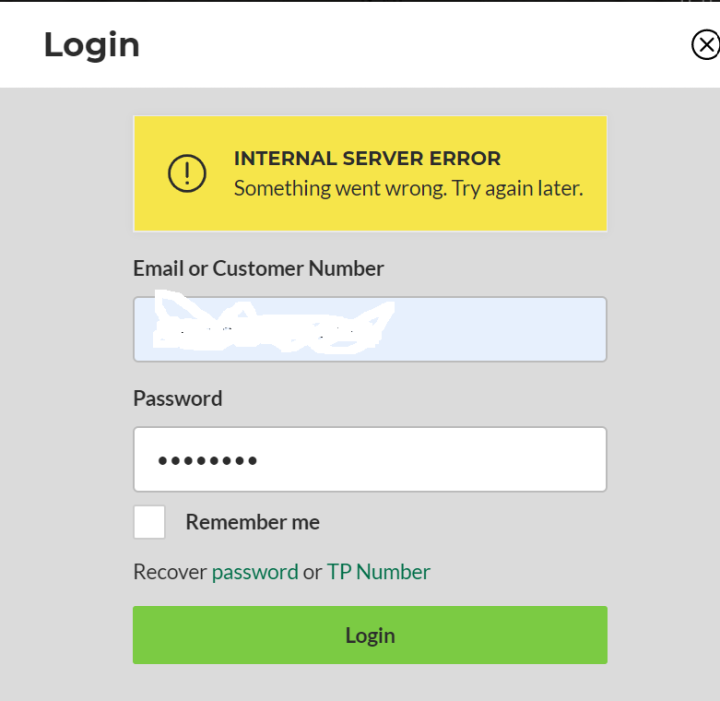This screenshot has width=720, height=701.
Task: Click the 'Something went wrong' message text
Action: pos(408,188)
